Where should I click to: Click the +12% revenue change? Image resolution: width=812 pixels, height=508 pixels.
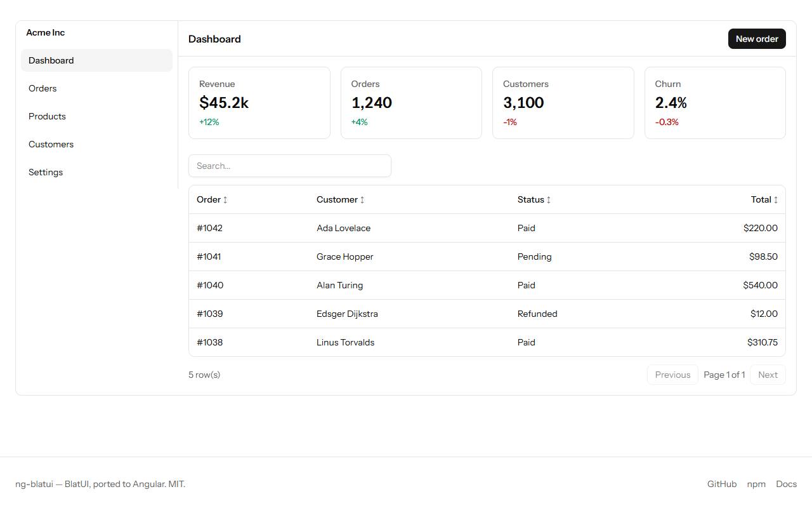tap(209, 122)
